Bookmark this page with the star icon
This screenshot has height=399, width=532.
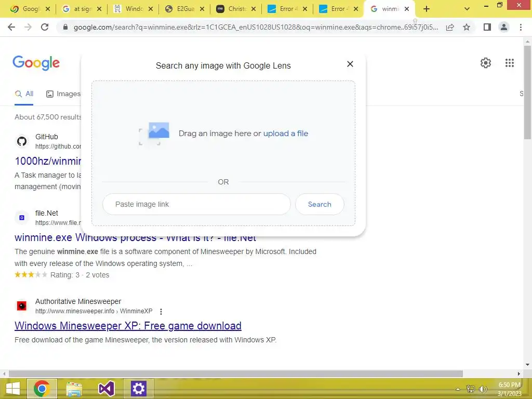tap(467, 27)
